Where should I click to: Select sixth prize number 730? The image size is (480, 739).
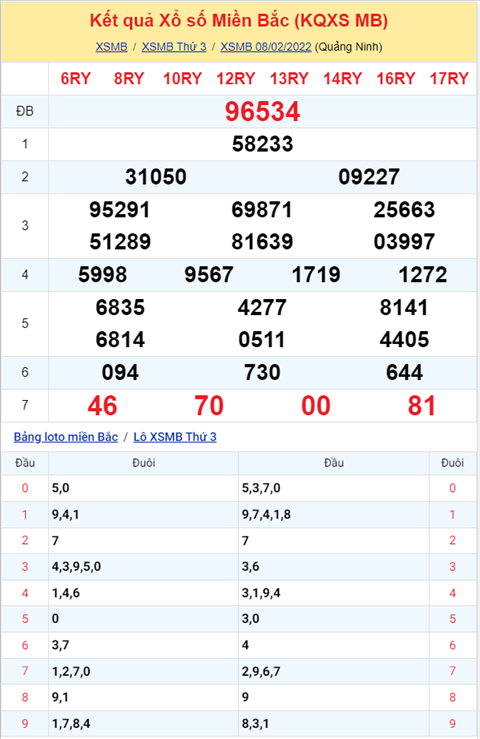[x=262, y=373]
